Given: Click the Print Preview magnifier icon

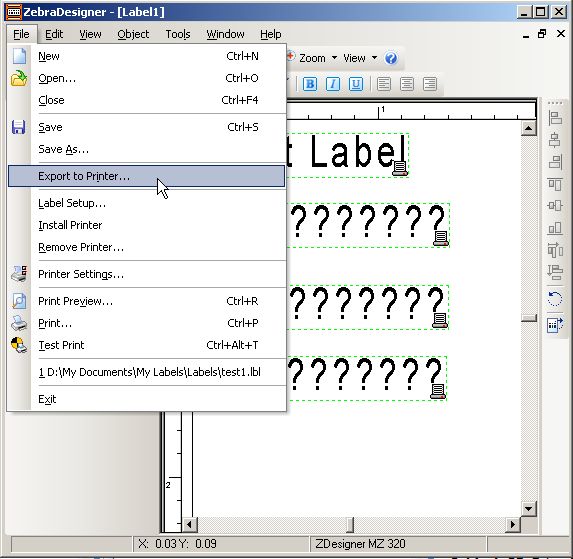Looking at the screenshot, I should [19, 301].
